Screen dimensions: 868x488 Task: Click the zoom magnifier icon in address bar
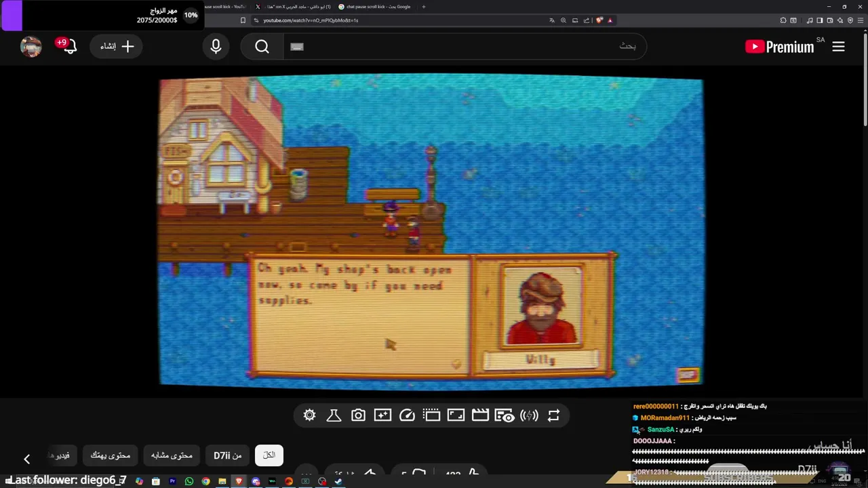(563, 20)
